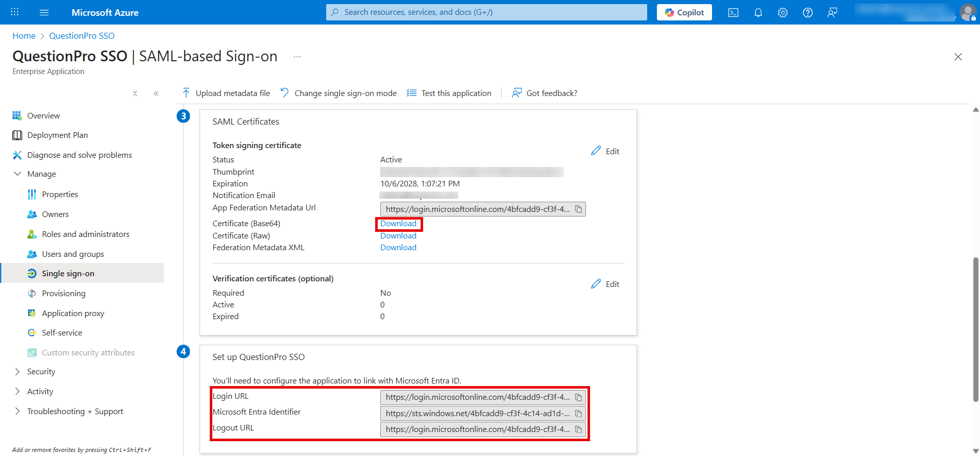Copy the Login URL value
Viewport: 980px width, 456px height.
[578, 397]
